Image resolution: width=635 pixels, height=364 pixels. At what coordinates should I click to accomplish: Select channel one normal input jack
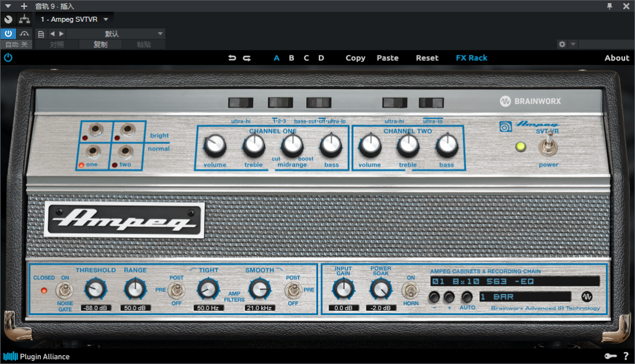coord(93,152)
